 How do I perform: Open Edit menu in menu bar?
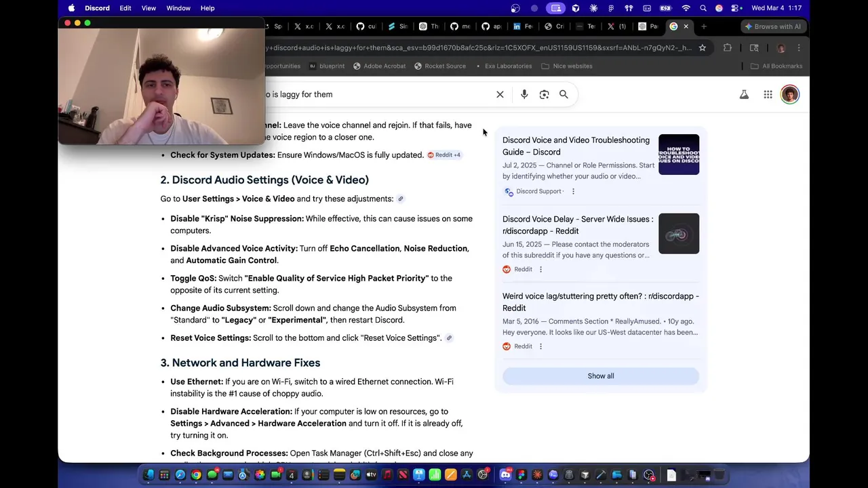pos(125,8)
